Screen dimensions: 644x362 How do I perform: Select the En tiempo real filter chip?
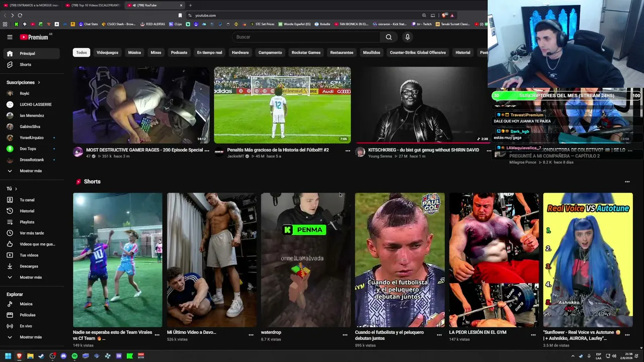tap(209, 52)
